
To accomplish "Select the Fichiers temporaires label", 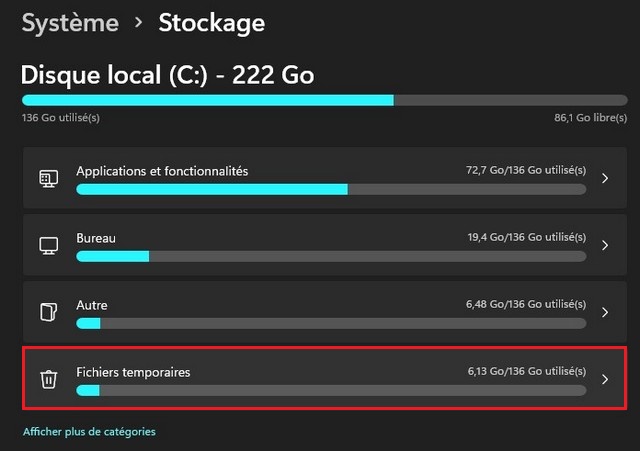I will coord(133,372).
